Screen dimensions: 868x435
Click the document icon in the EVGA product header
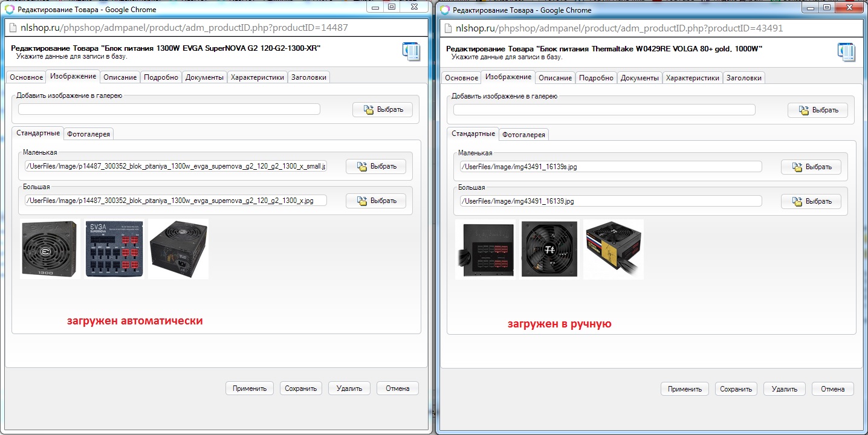coord(411,51)
